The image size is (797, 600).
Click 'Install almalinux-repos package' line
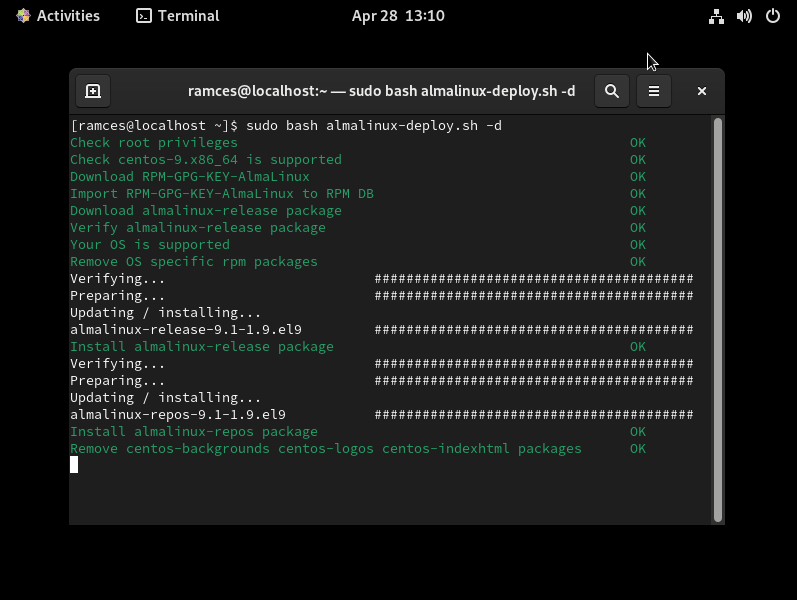[194, 432]
